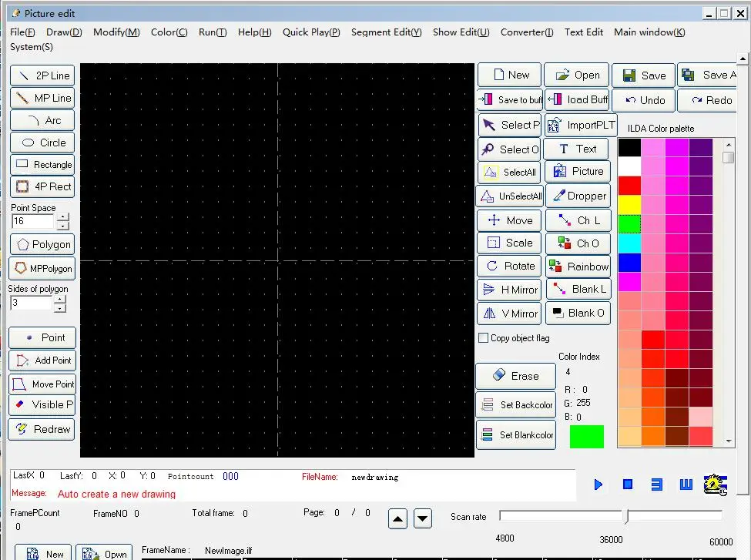Apply the Rainbow color effect
The width and height of the screenshot is (751, 560).
point(578,267)
